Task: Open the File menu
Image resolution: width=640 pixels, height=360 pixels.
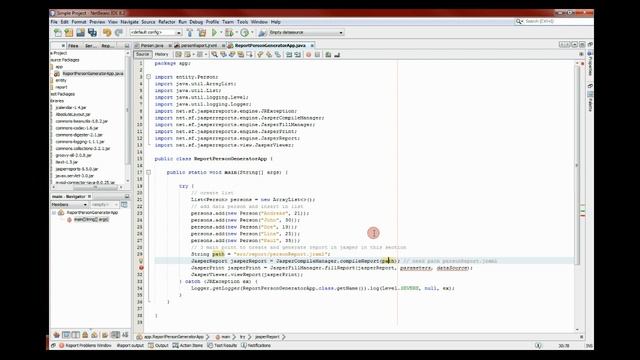Action: pos(54,22)
